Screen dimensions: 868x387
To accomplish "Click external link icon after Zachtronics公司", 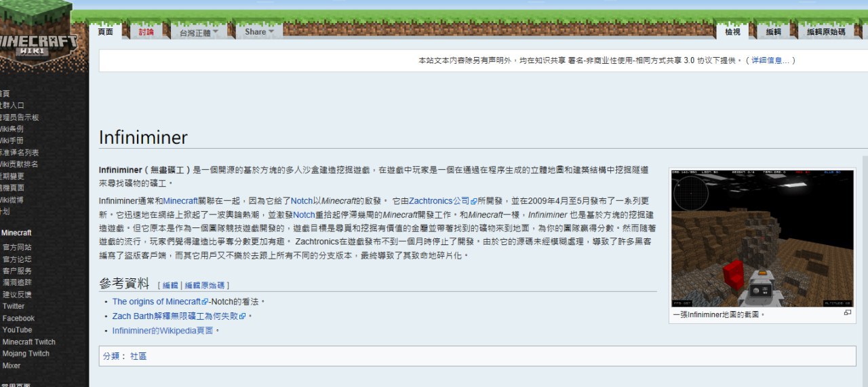I will tap(474, 202).
